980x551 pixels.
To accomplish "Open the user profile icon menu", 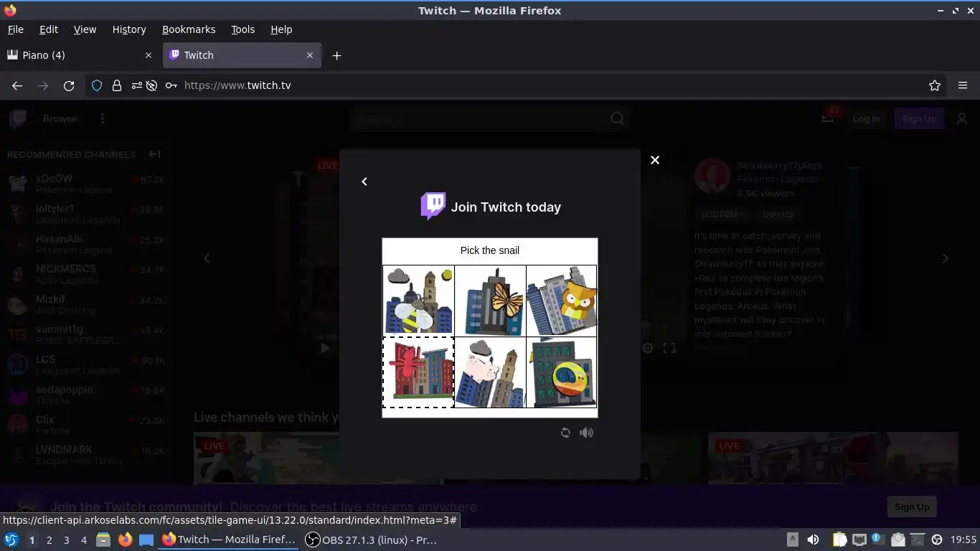I will point(962,119).
